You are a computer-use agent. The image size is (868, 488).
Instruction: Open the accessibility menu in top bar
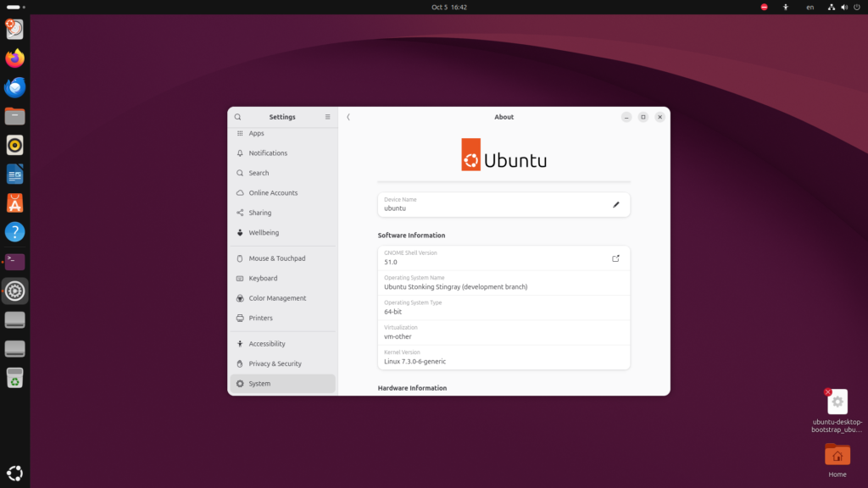[786, 7]
